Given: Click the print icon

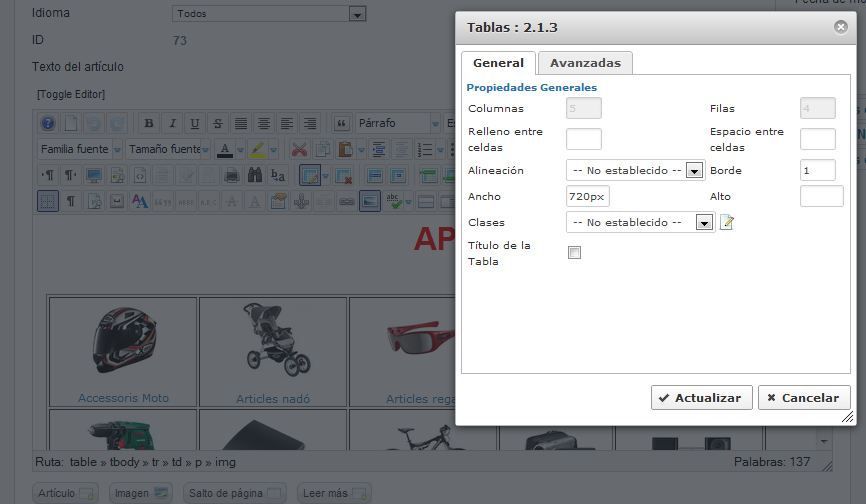Looking at the screenshot, I should pyautogui.click(x=232, y=176).
